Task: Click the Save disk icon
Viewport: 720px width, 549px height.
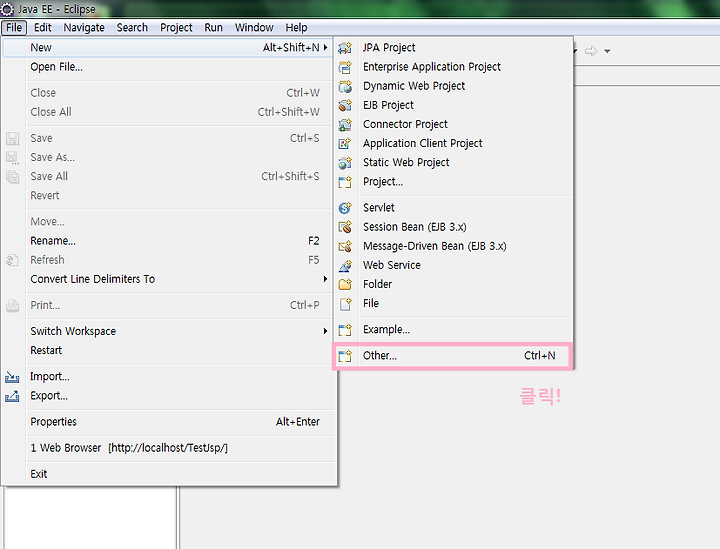Action: 12,139
